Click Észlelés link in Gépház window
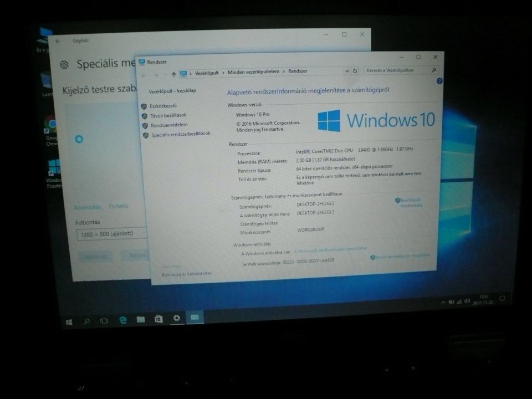This screenshot has height=399, width=532. 119,206
